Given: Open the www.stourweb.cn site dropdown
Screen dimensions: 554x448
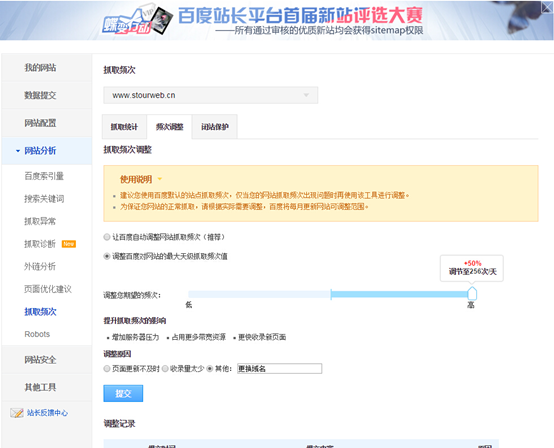Looking at the screenshot, I should click(211, 95).
